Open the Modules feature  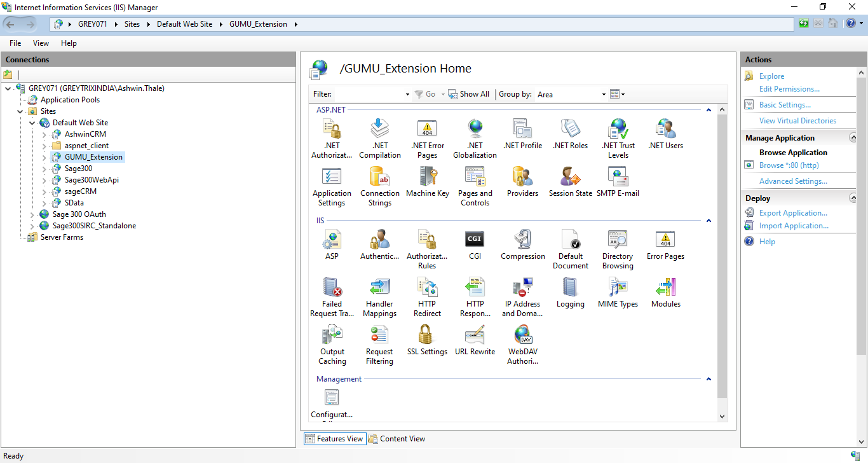pos(665,293)
